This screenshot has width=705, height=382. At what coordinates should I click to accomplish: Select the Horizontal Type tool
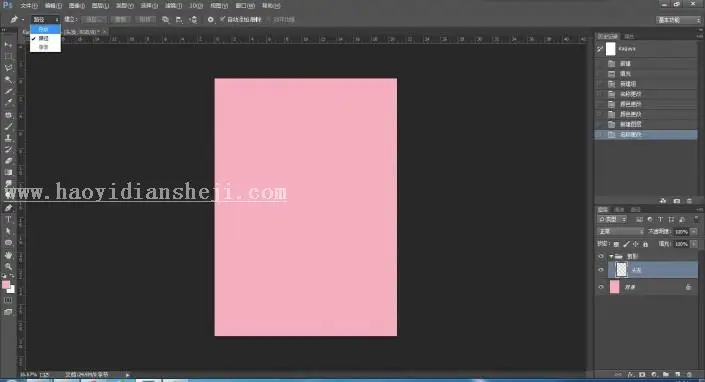(8, 219)
